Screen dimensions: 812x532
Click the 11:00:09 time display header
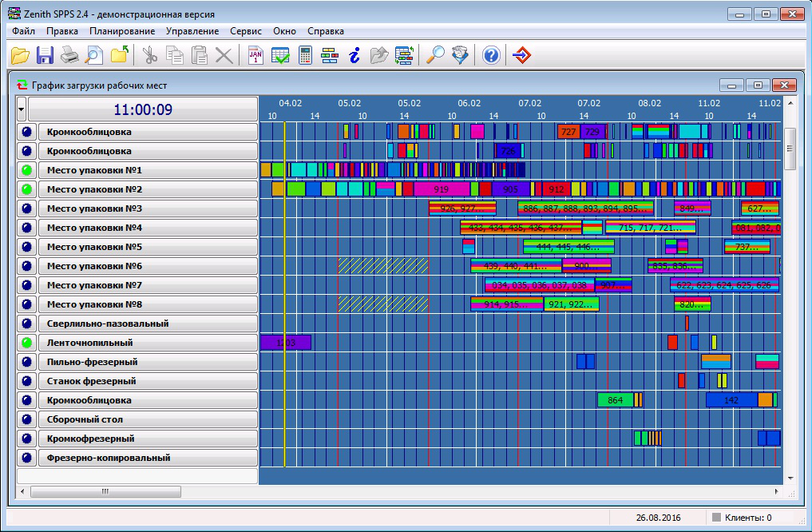143,109
